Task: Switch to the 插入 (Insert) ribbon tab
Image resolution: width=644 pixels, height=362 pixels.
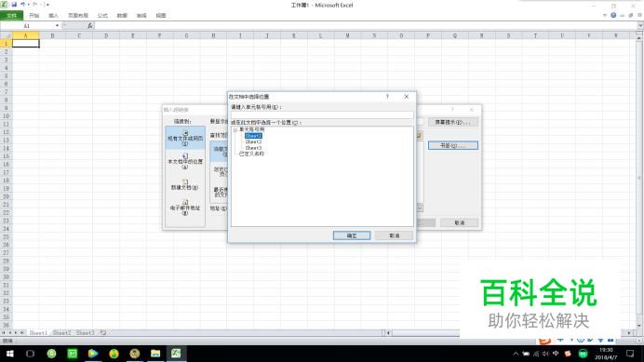Action: [53, 16]
